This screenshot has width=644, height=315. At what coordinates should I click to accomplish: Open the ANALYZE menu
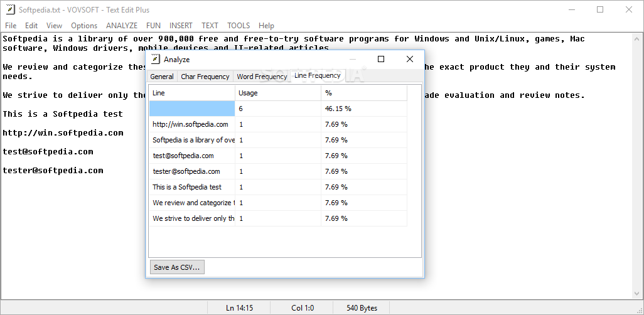tap(122, 26)
